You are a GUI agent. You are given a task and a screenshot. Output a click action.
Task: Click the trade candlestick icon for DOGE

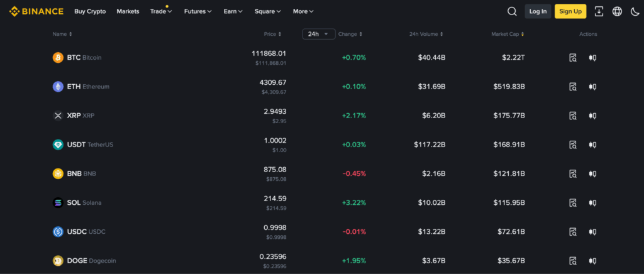pyautogui.click(x=592, y=260)
